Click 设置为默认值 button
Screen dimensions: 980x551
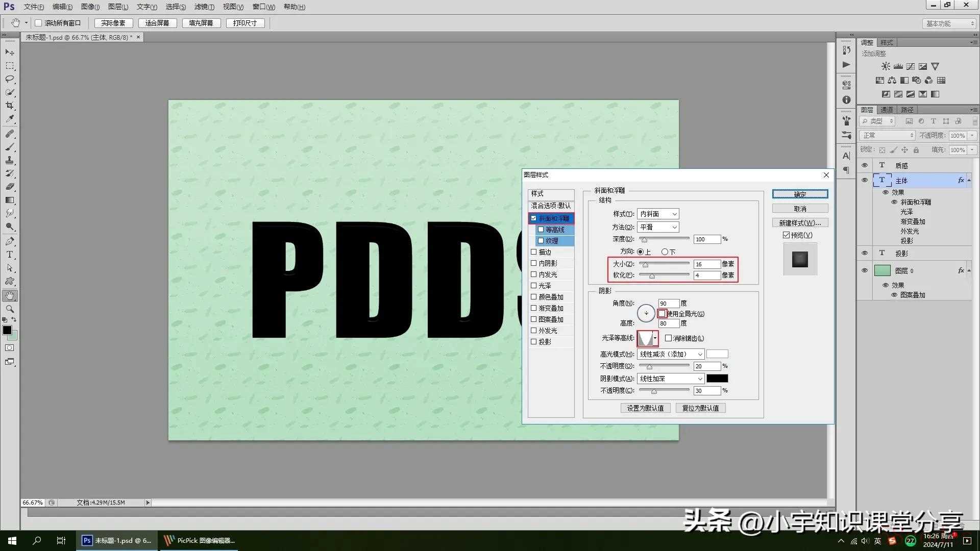tap(645, 408)
